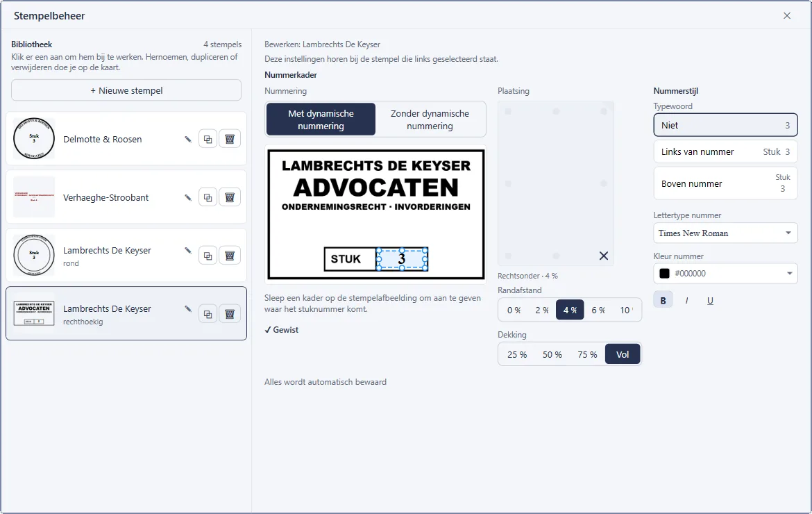Set Randafstand to 2 %
The image size is (812, 514).
click(x=541, y=310)
